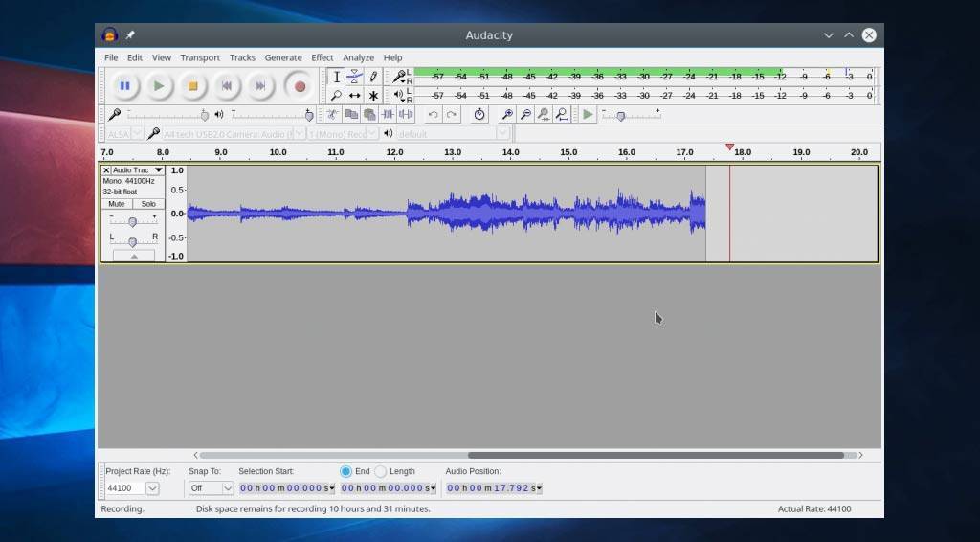The height and width of the screenshot is (542, 980).
Task: Expand the Project Rate dropdown
Action: click(x=152, y=488)
